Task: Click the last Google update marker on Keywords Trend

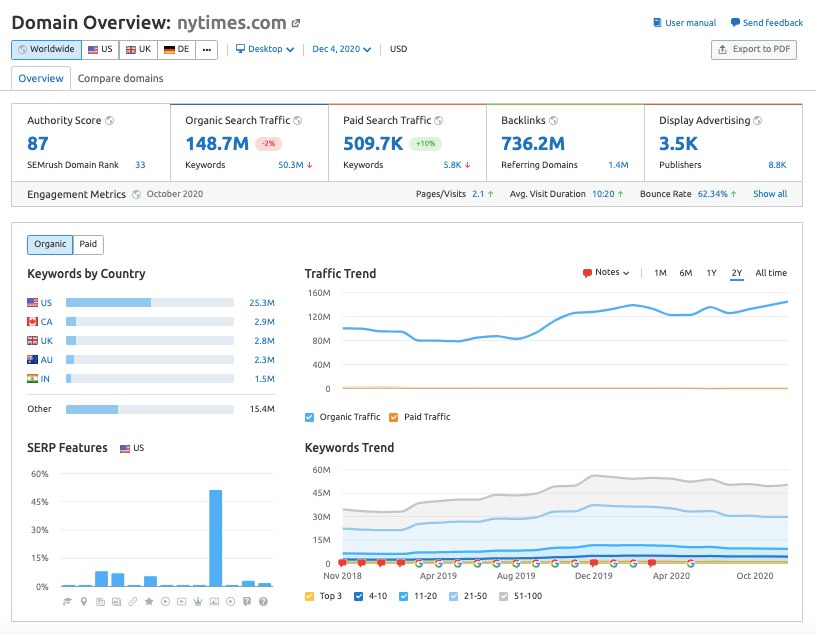Action: click(x=690, y=563)
